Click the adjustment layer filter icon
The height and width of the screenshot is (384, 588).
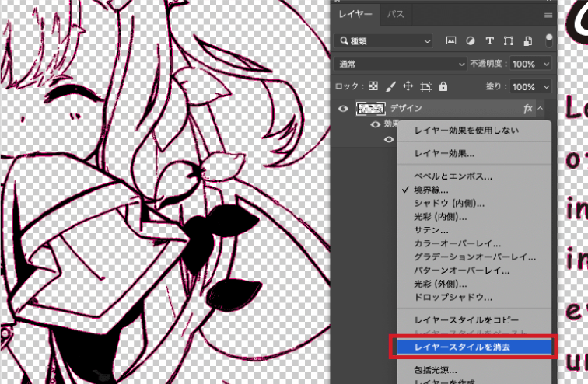click(x=470, y=40)
